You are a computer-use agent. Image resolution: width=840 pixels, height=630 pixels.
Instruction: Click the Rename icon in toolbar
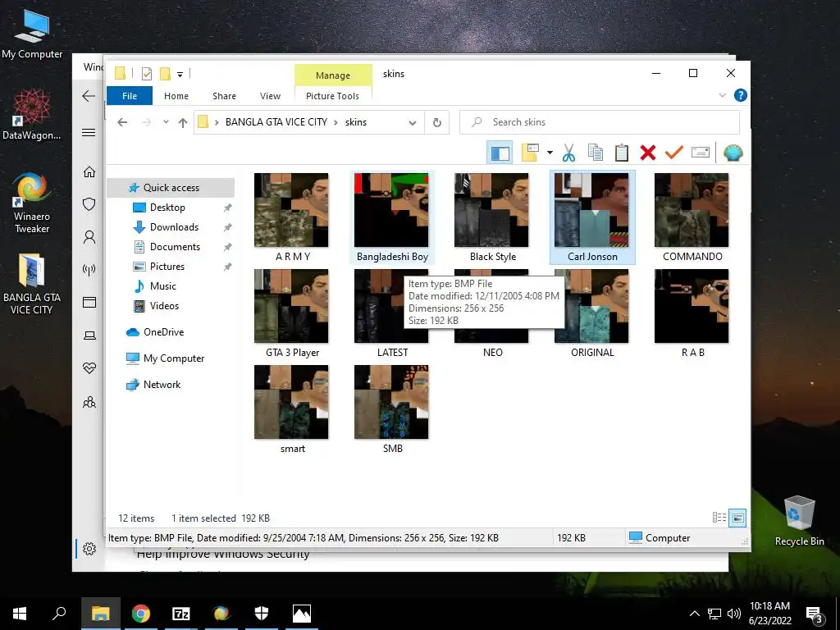tap(701, 153)
